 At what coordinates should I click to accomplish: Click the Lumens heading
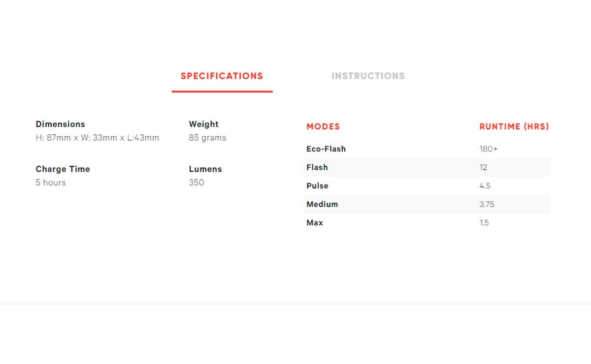point(205,169)
